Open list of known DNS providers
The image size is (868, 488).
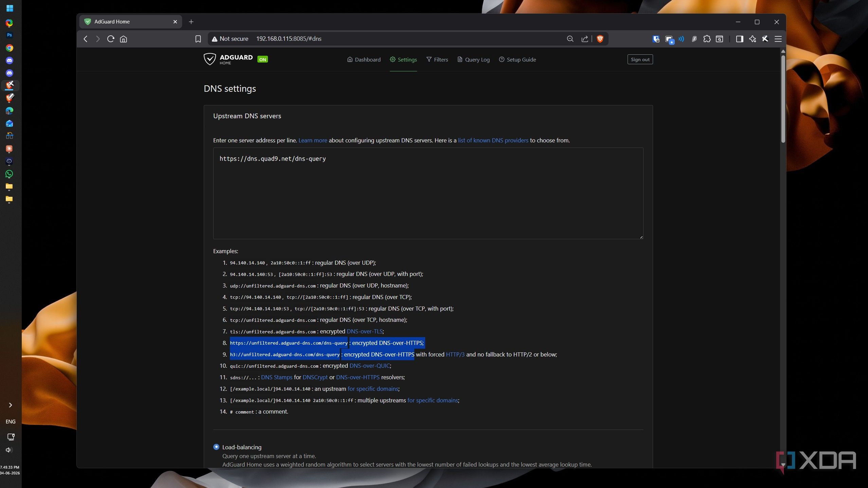[493, 140]
